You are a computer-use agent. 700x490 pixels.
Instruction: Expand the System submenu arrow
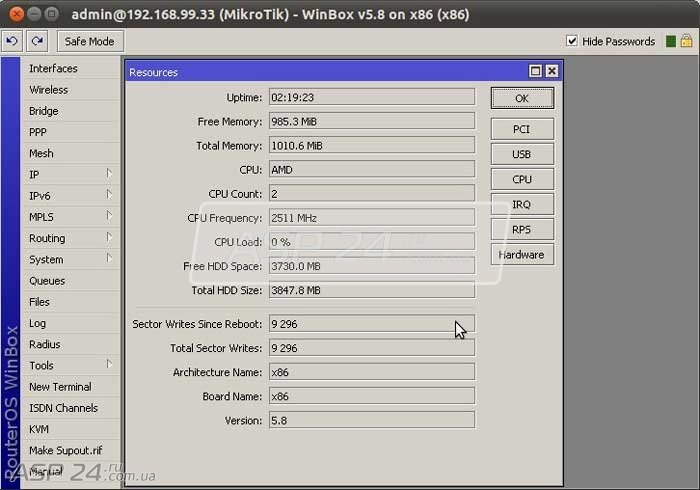click(109, 258)
